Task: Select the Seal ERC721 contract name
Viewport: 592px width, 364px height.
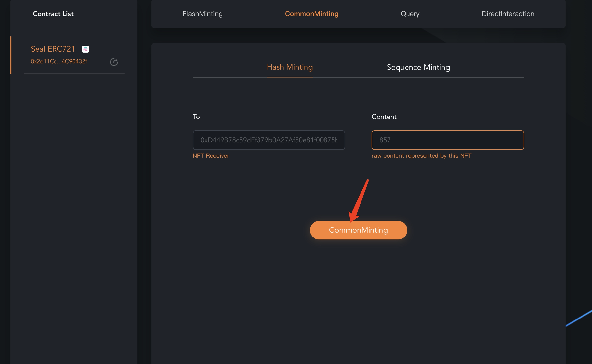Action: pos(53,49)
